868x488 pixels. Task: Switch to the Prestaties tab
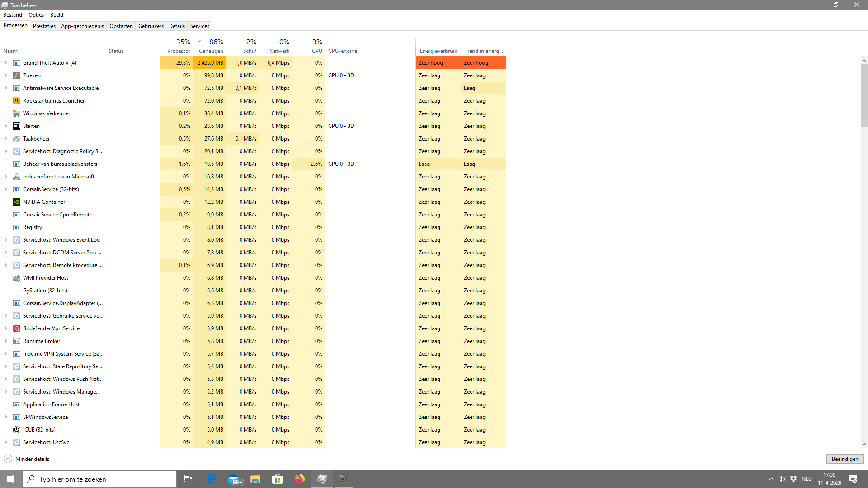pyautogui.click(x=44, y=26)
